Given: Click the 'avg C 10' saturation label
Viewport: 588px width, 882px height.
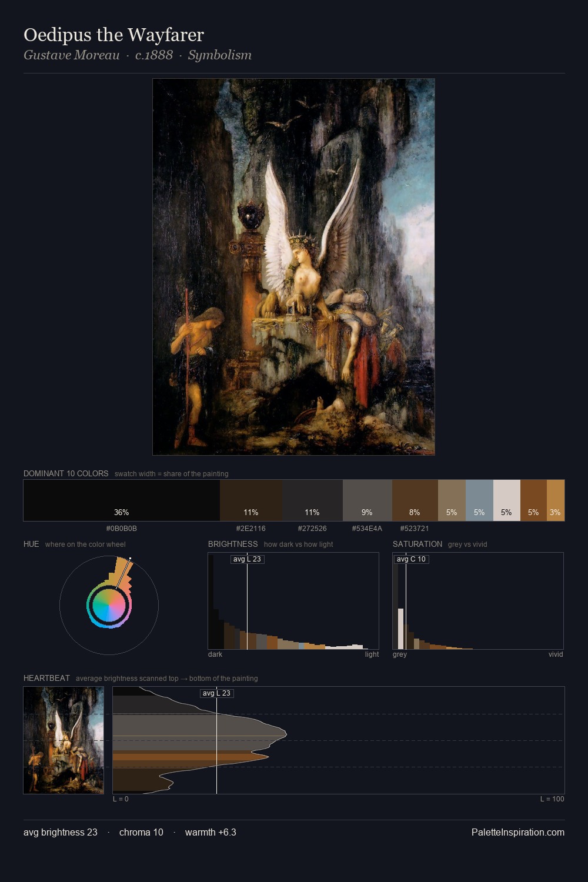Looking at the screenshot, I should (x=411, y=559).
